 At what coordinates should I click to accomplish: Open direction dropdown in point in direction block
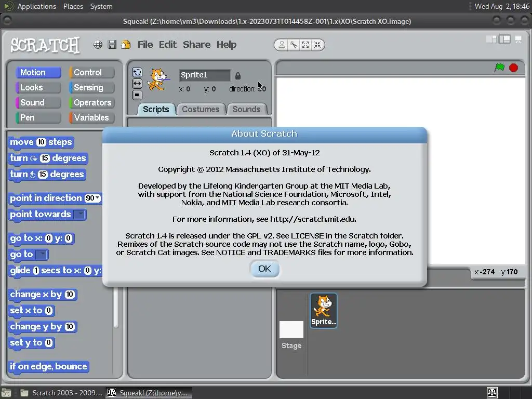click(98, 197)
